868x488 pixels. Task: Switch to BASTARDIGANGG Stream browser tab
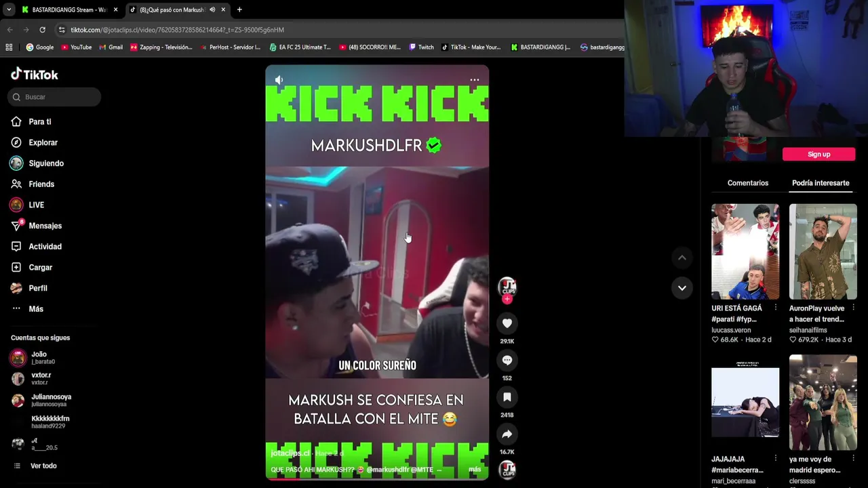[x=68, y=9]
